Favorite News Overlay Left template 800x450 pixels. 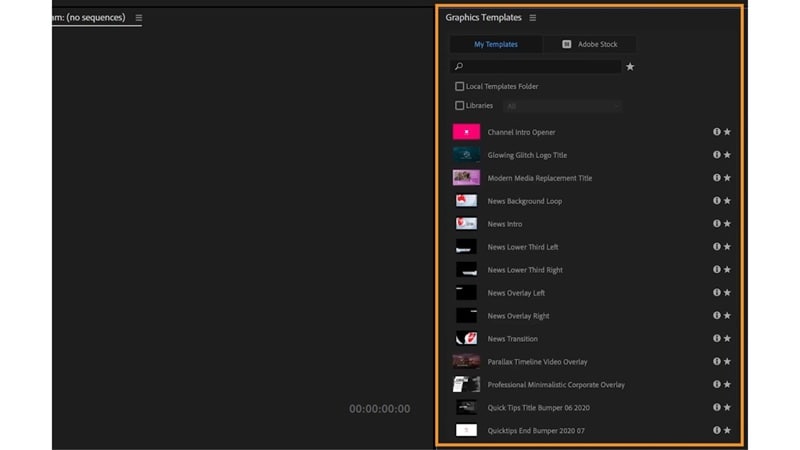pos(727,293)
